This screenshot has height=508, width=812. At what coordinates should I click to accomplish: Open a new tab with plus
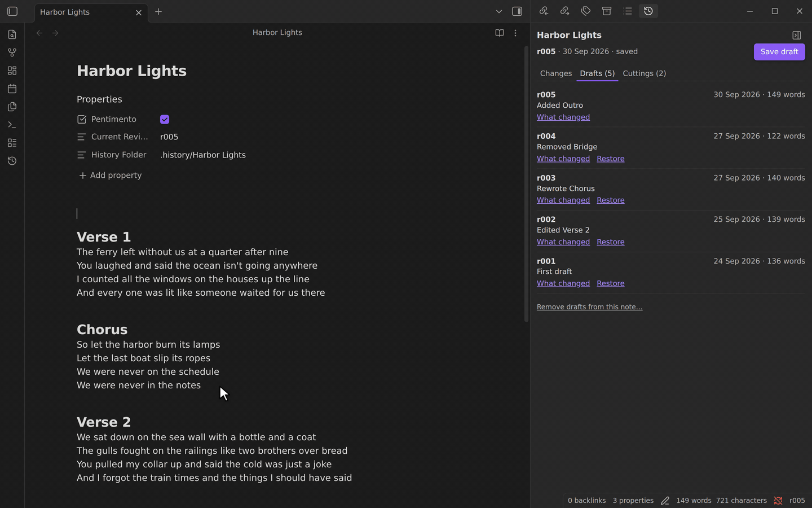(x=158, y=11)
